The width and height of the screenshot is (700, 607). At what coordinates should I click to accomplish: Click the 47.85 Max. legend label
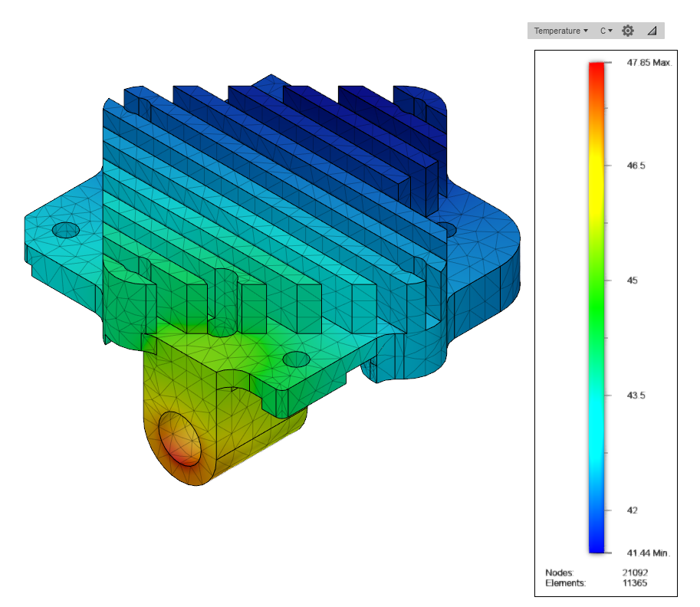coord(649,63)
